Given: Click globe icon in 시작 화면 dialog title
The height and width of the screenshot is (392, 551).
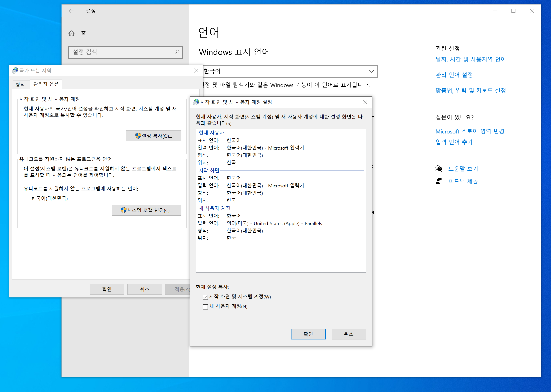Looking at the screenshot, I should (196, 102).
